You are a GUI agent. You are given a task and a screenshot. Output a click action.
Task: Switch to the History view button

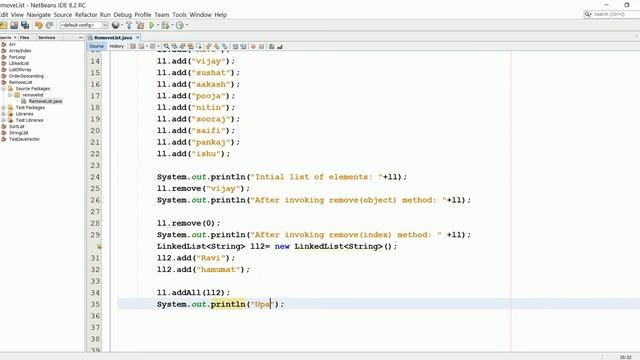point(117,47)
